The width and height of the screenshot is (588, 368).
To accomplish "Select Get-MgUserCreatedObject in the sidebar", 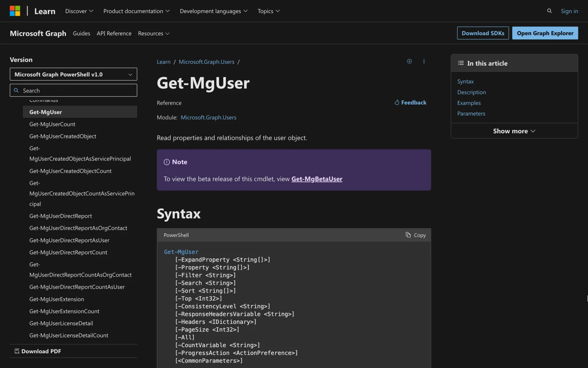I will [x=63, y=136].
